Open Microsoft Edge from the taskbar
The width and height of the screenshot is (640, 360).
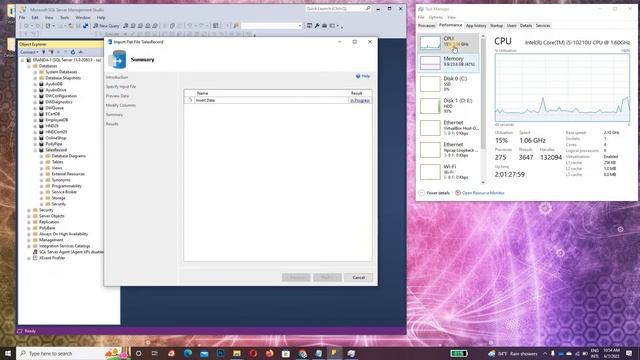188,353
